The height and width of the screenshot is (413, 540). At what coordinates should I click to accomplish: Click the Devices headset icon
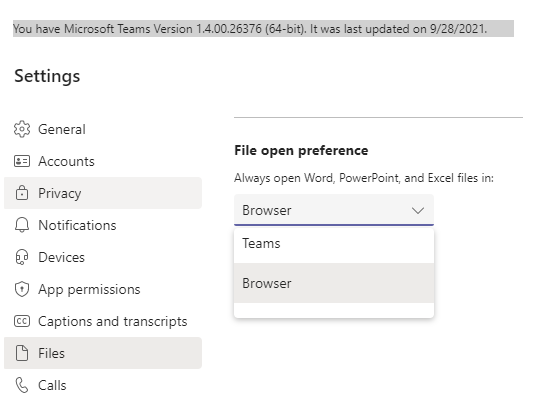click(x=22, y=257)
